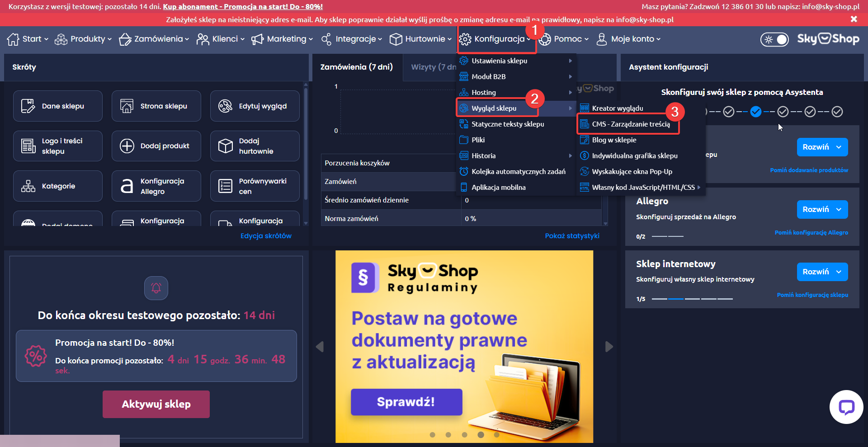Click the Aktywuj sklep button
The image size is (868, 447).
coord(156,404)
